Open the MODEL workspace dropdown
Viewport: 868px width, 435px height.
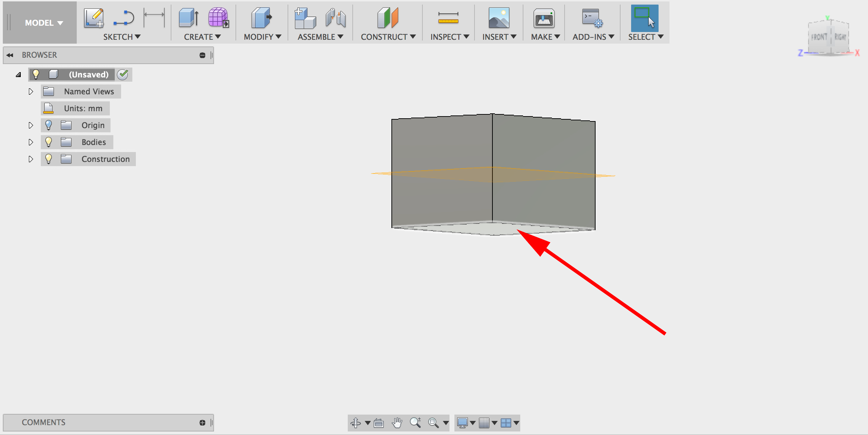click(x=44, y=23)
